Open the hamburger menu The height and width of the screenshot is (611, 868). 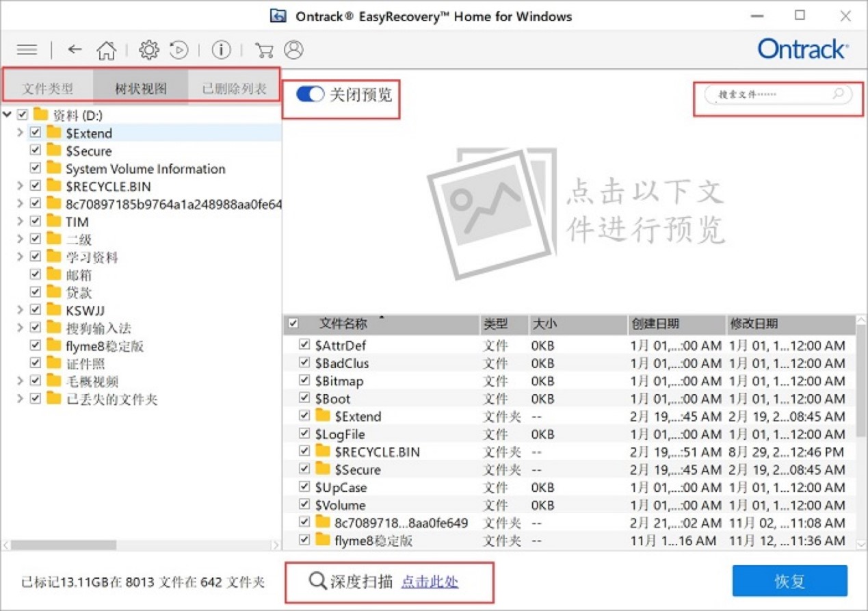[x=27, y=49]
